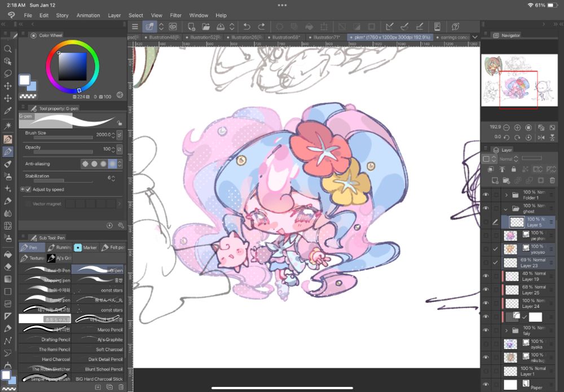Rotate canvas left in Navigator
The image size is (564, 392).
506,138
